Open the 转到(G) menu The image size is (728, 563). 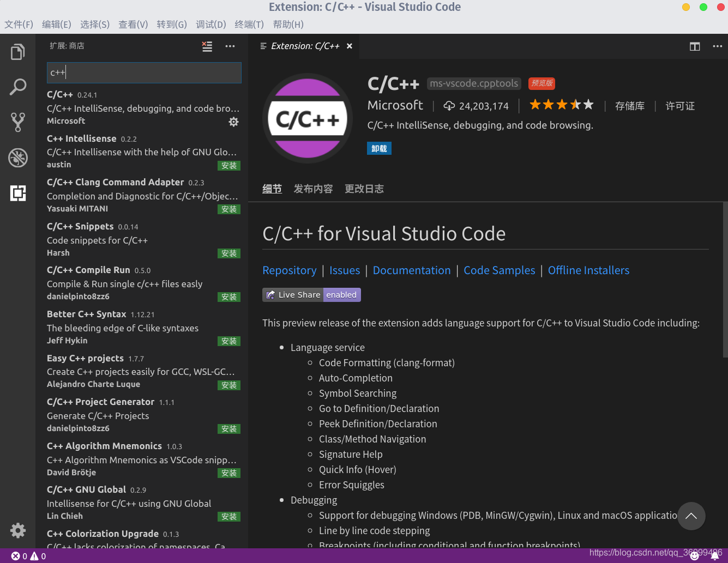pyautogui.click(x=172, y=25)
